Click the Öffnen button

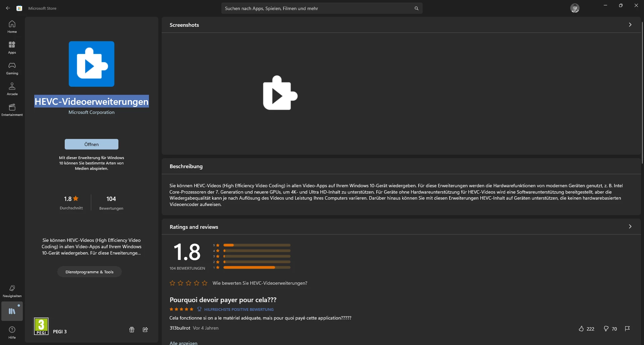[x=92, y=144]
